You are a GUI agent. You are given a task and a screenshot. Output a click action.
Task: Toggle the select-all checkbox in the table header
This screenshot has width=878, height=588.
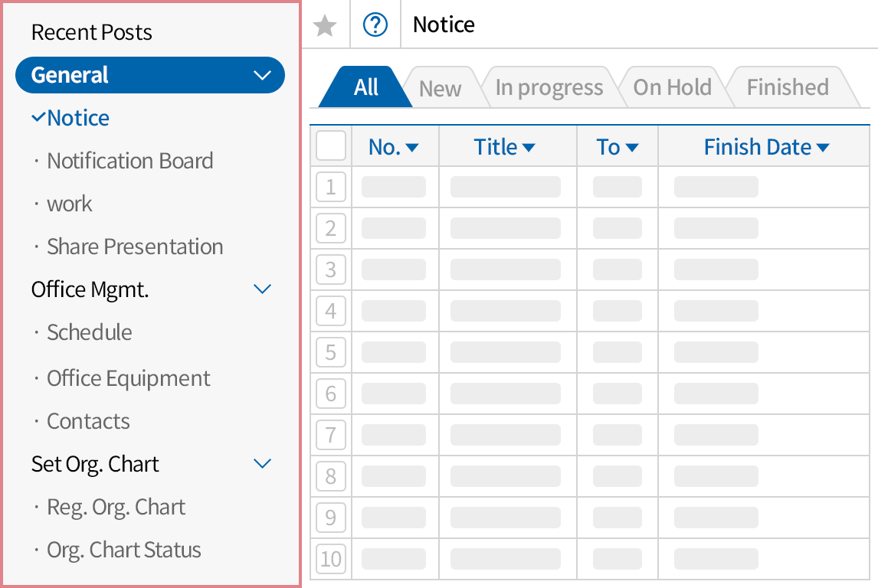click(331, 145)
